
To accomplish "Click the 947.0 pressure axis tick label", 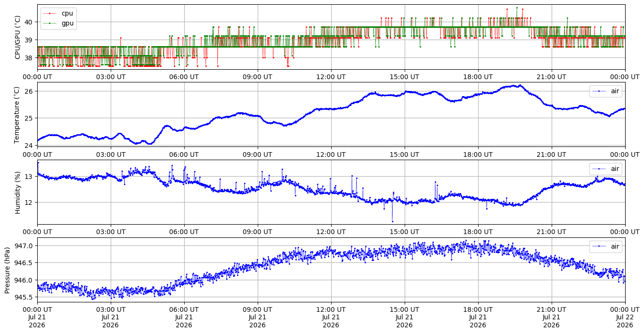I will (x=24, y=246).
